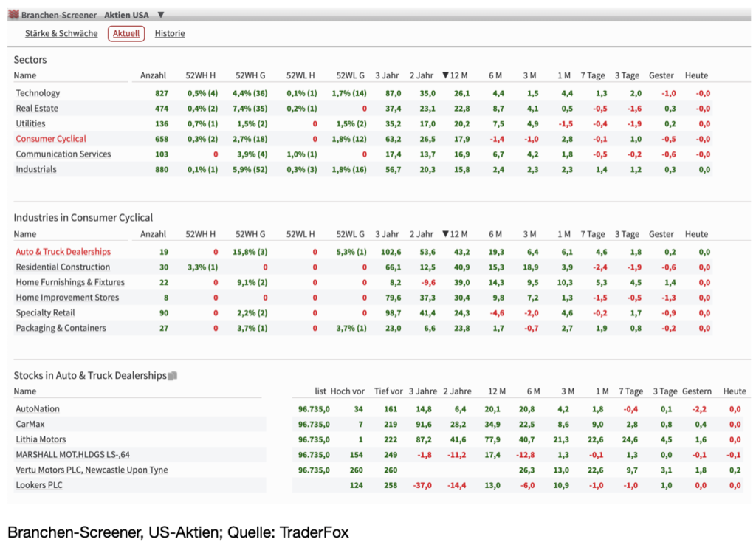Sort Stocks table by 3 Jahre column
This screenshot has width=756, height=545.
click(423, 391)
